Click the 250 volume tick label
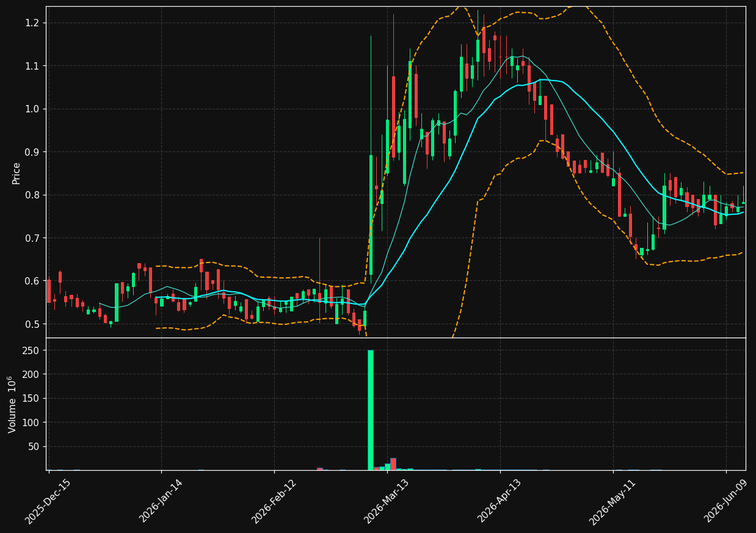Image resolution: width=756 pixels, height=533 pixels. (x=32, y=350)
